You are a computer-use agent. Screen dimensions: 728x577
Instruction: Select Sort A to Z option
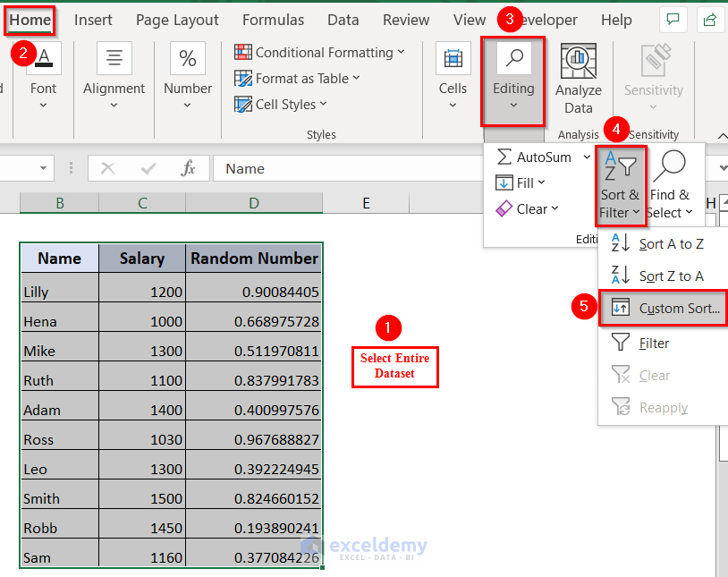670,244
